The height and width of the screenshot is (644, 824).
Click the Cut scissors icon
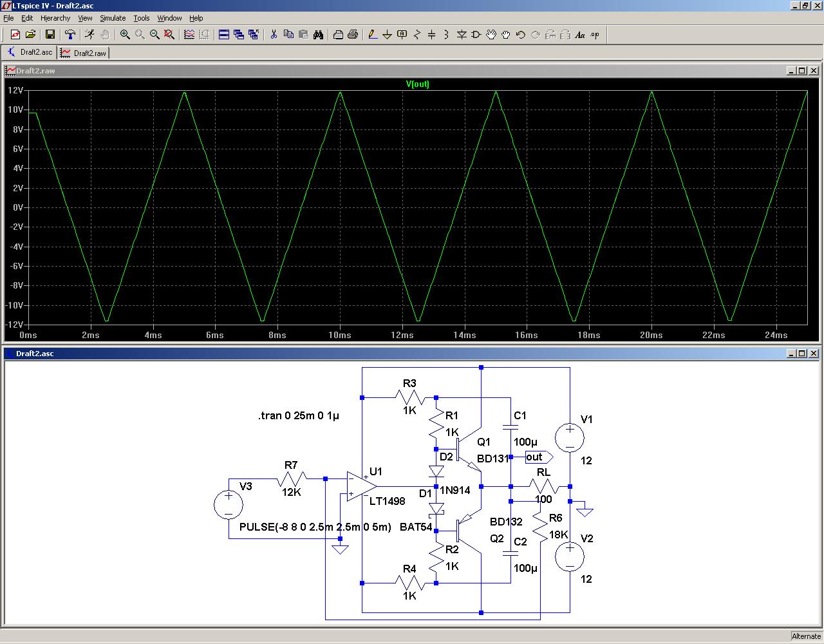tap(273, 35)
